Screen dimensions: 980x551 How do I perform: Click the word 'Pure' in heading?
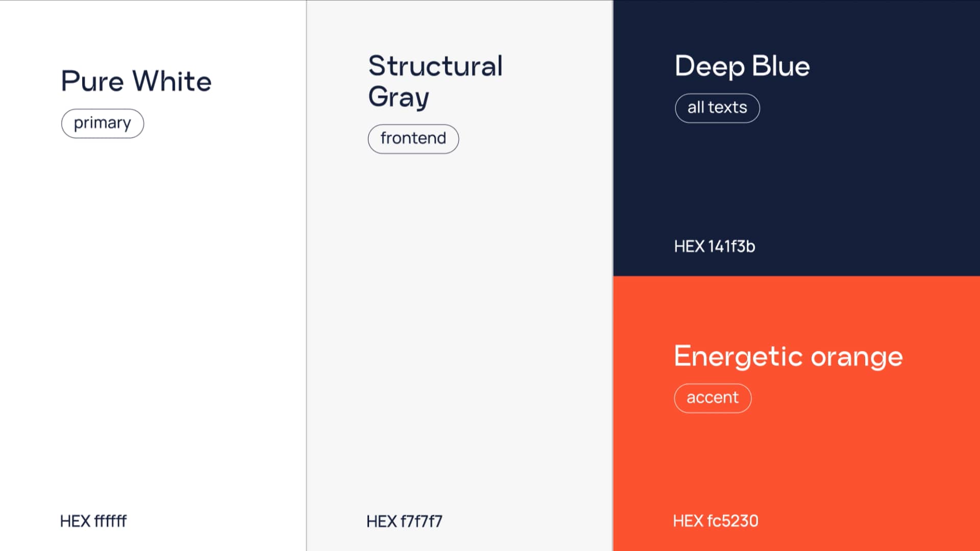click(x=92, y=82)
